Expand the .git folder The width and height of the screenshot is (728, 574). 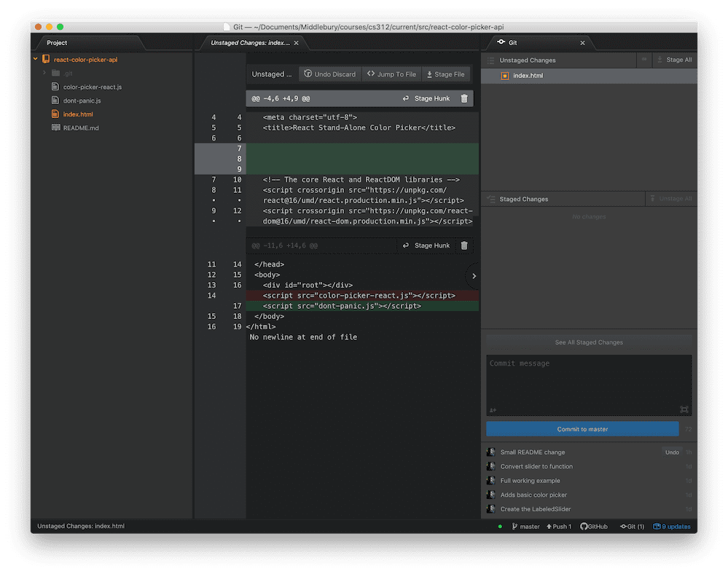(x=44, y=73)
